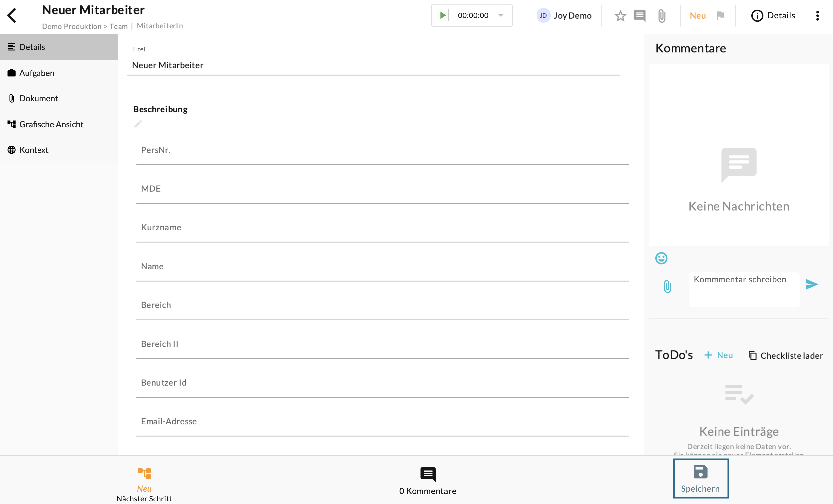This screenshot has height=504, width=833.
Task: Start the time tracker play button
Action: [x=442, y=15]
